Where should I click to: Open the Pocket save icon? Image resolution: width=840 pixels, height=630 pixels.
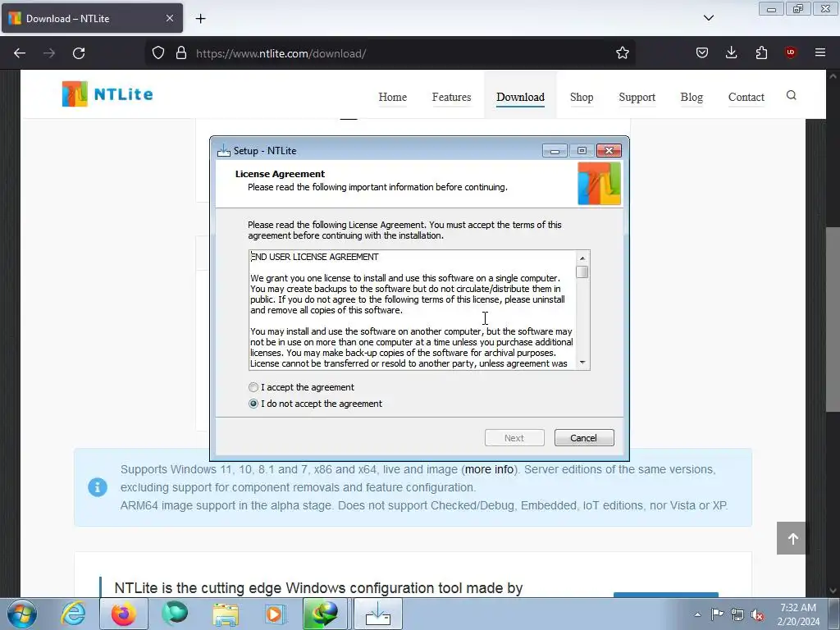(702, 53)
